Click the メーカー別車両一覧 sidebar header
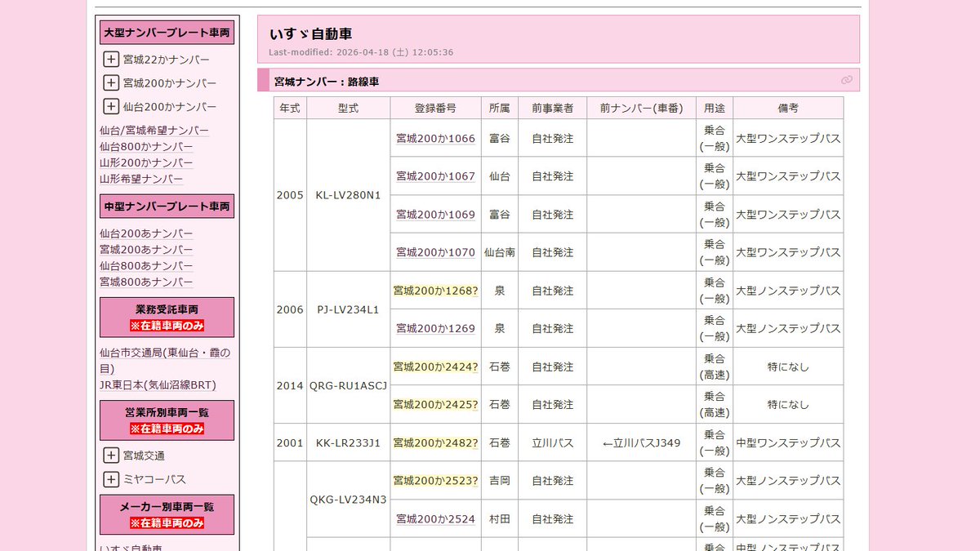The image size is (980, 551). coord(167,514)
